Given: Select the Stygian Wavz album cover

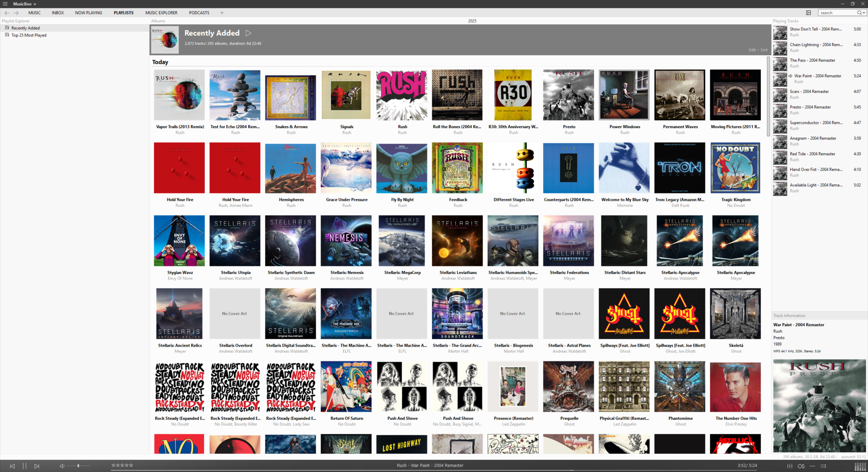Looking at the screenshot, I should coord(179,241).
